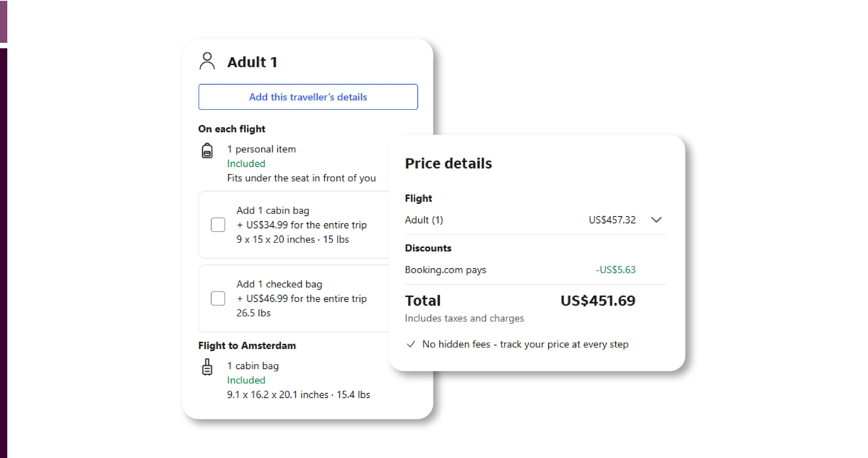
Task: Select the Adult 1 heading
Action: pyautogui.click(x=252, y=62)
